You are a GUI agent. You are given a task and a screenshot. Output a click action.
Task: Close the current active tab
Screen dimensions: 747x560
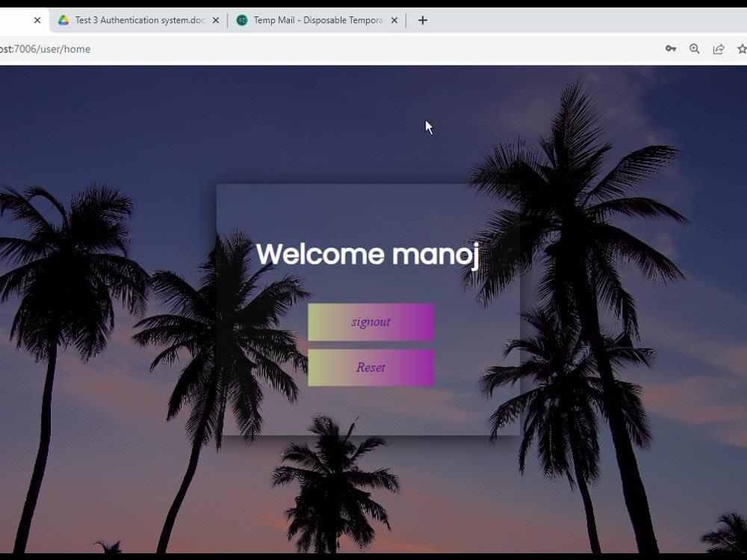(x=37, y=20)
